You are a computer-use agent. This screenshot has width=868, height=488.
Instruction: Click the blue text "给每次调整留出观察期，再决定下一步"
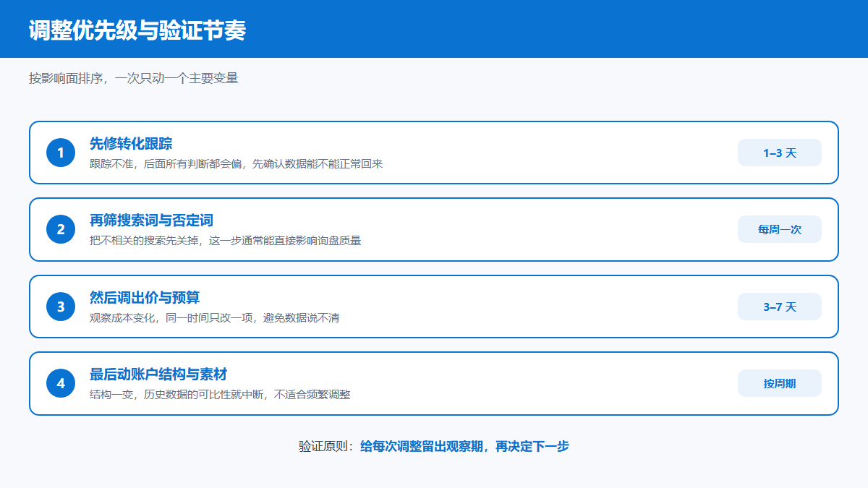click(x=464, y=446)
